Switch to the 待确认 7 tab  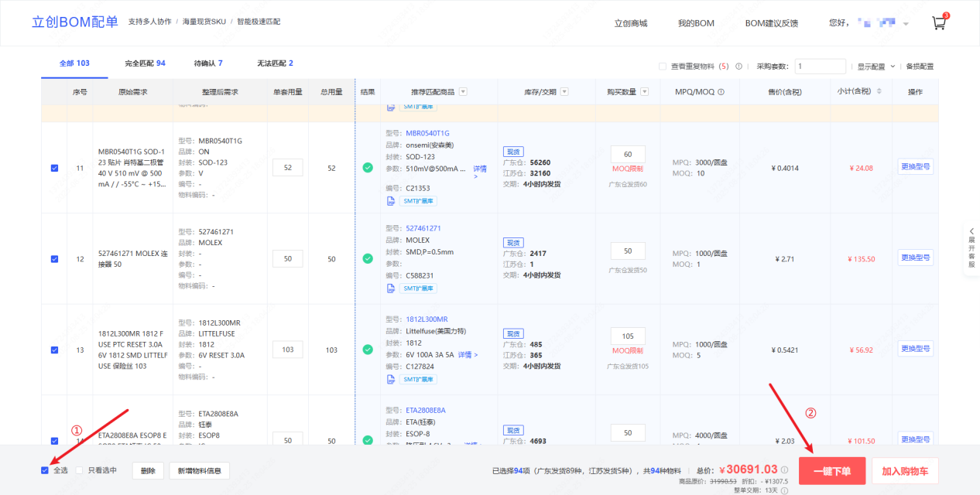[x=208, y=63]
